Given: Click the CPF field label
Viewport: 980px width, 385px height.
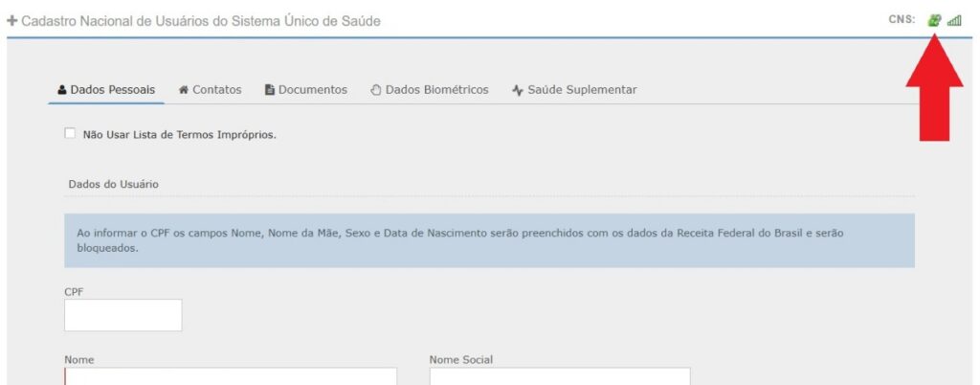Looking at the screenshot, I should coord(74,290).
